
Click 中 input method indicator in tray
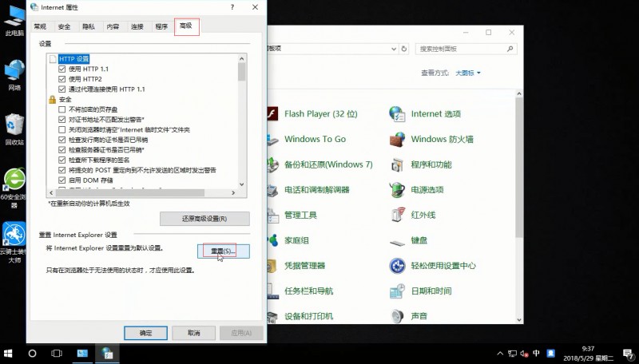536,354
